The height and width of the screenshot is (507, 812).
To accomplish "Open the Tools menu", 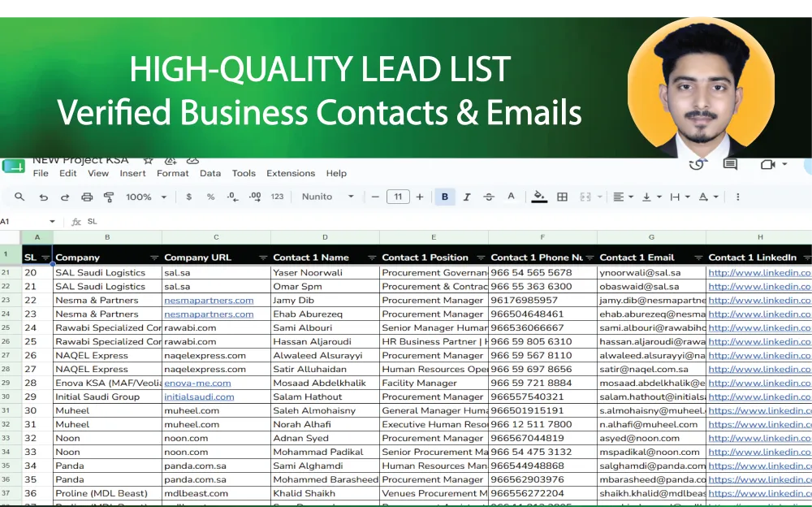I will (x=244, y=173).
